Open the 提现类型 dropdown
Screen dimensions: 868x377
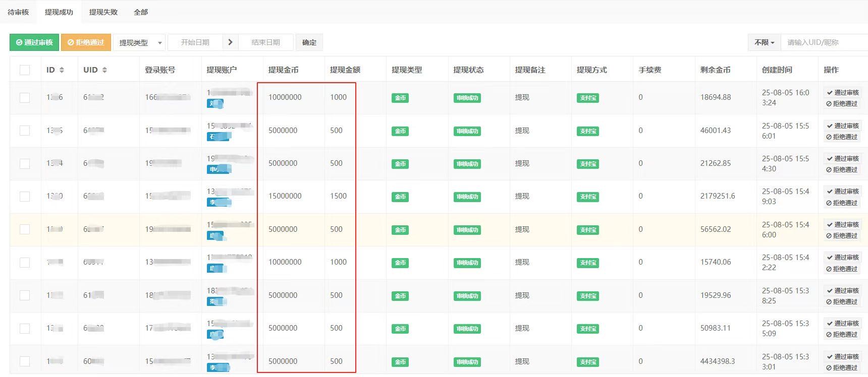139,42
